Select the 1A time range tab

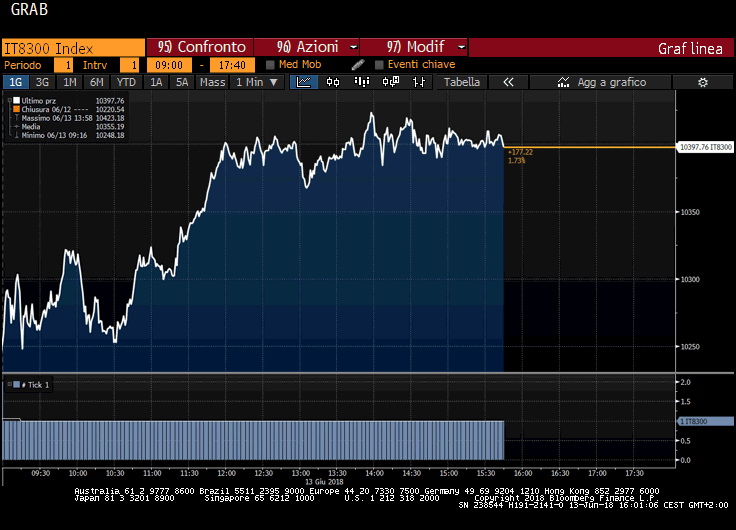[156, 82]
